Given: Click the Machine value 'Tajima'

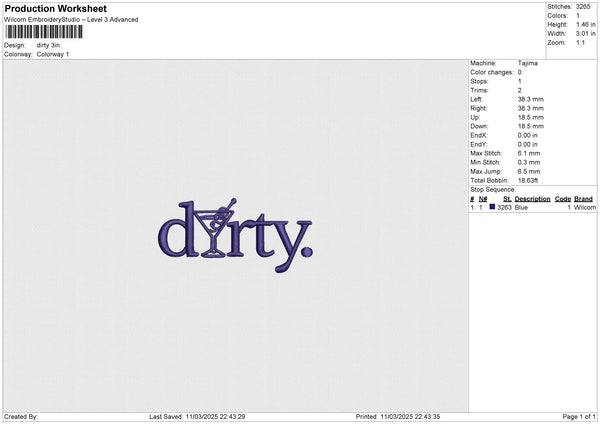Looking at the screenshot, I should (x=528, y=62).
